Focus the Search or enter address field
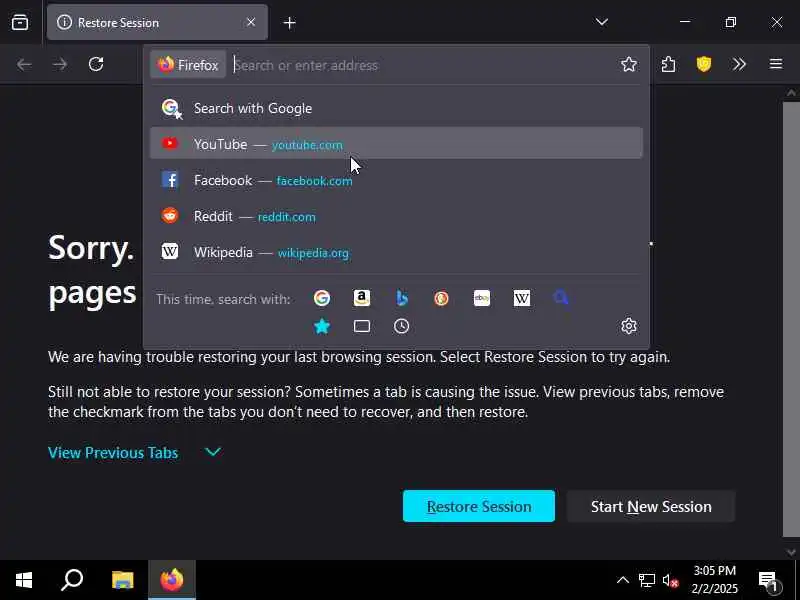Viewport: 800px width, 600px height. click(423, 65)
